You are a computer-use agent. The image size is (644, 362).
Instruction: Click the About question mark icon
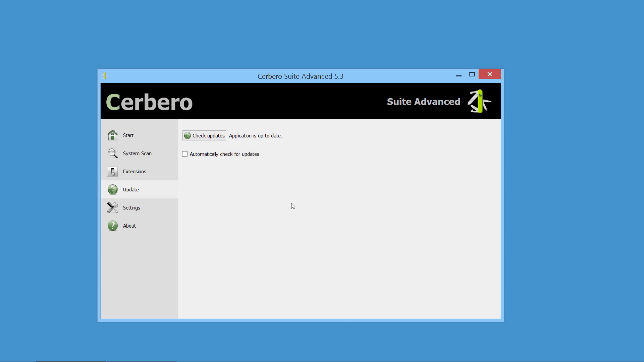coord(112,226)
